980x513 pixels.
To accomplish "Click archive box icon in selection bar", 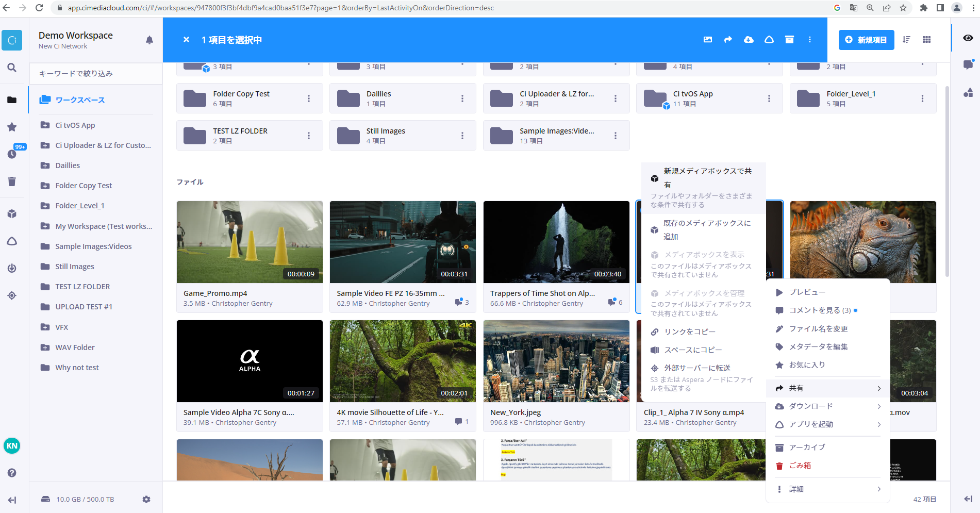I will 789,40.
